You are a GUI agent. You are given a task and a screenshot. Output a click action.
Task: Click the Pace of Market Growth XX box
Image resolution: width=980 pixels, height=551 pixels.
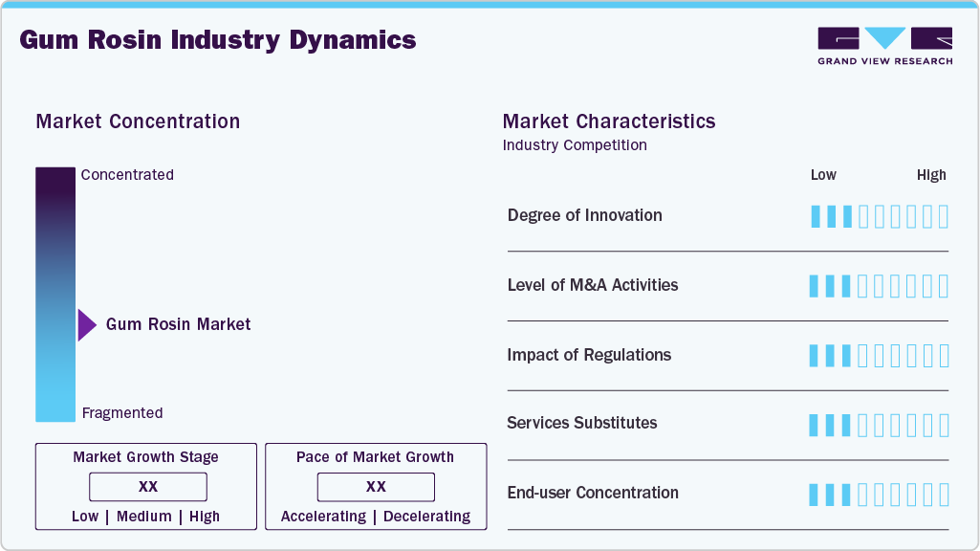376,487
